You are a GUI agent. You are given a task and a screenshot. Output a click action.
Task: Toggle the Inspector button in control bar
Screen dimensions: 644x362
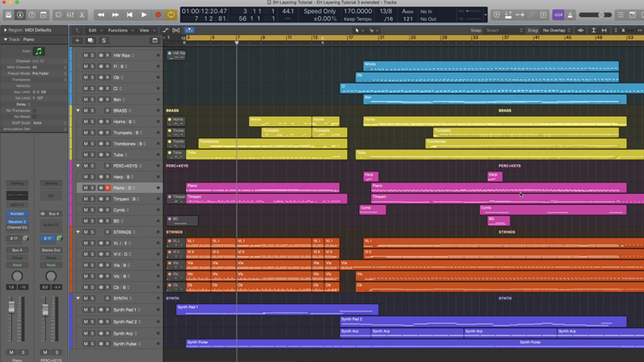point(20,14)
